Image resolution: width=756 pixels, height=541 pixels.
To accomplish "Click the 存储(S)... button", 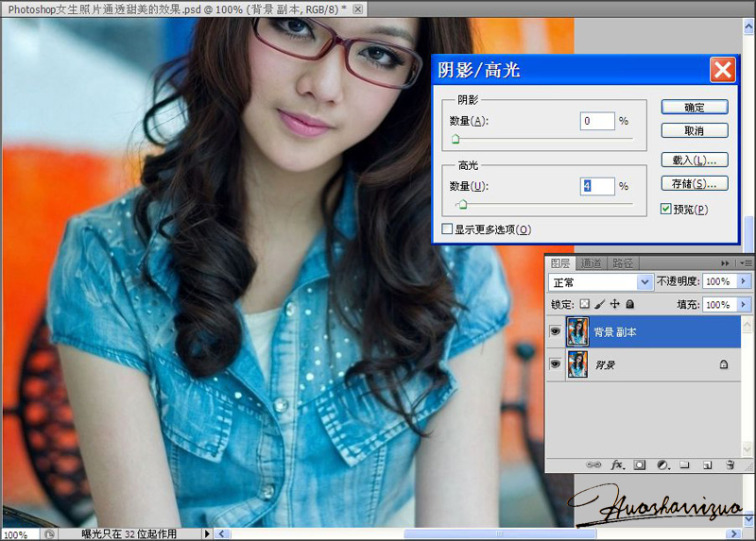I will tap(695, 183).
